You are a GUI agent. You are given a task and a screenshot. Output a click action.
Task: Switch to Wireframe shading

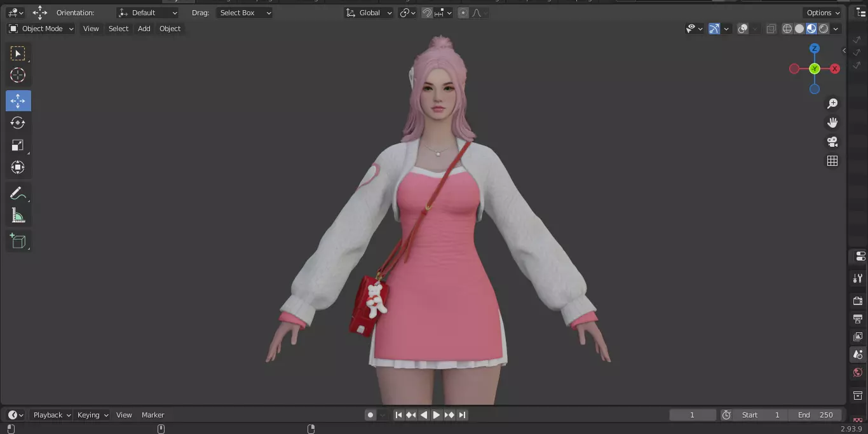click(787, 29)
